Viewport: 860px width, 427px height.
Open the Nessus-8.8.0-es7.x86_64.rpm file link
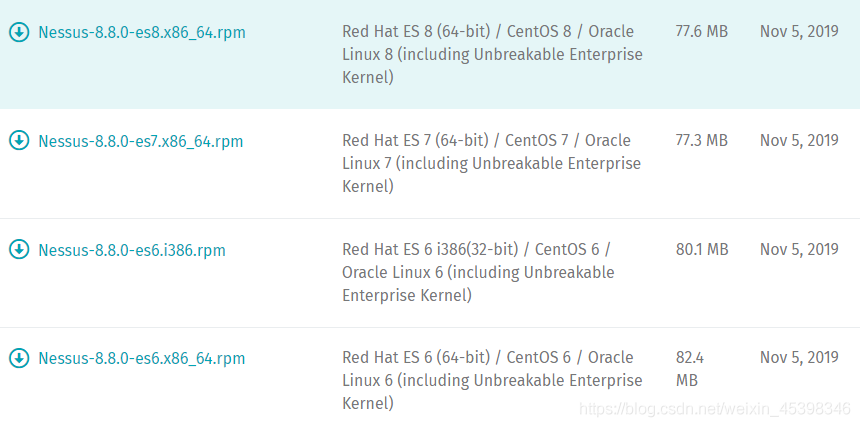140,141
